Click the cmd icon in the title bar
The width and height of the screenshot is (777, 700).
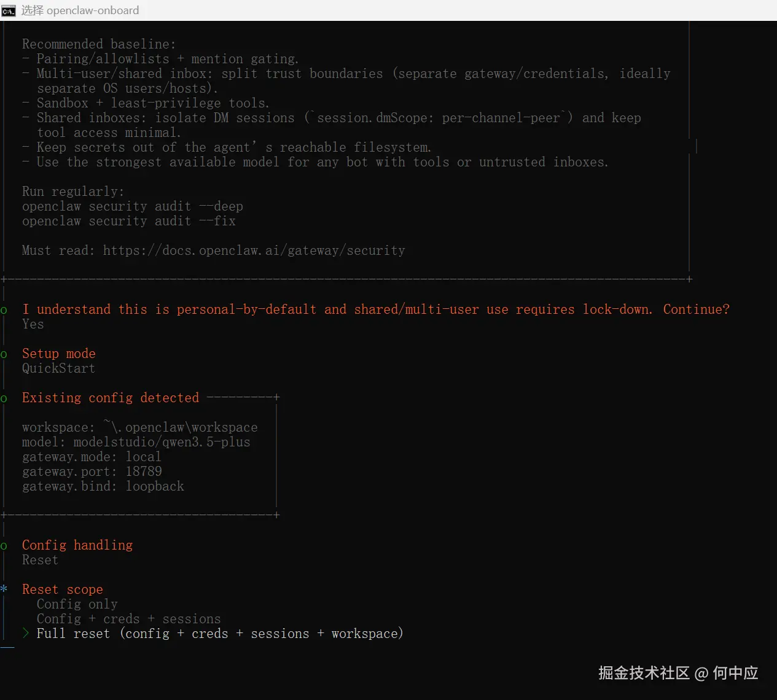click(x=9, y=10)
